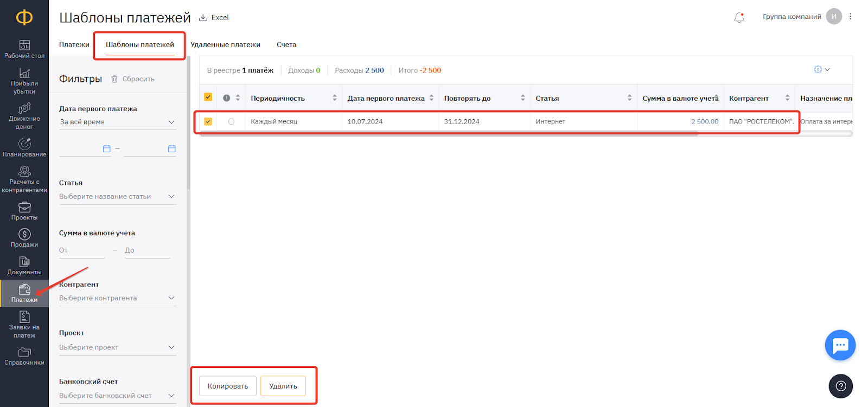Uncheck the Каждый месяц row checkbox
The image size is (868, 407).
[208, 121]
